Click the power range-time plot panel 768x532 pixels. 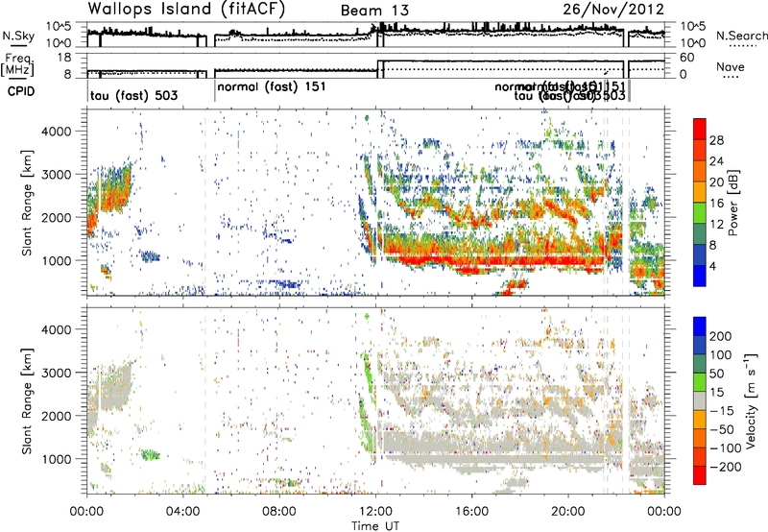click(375, 203)
